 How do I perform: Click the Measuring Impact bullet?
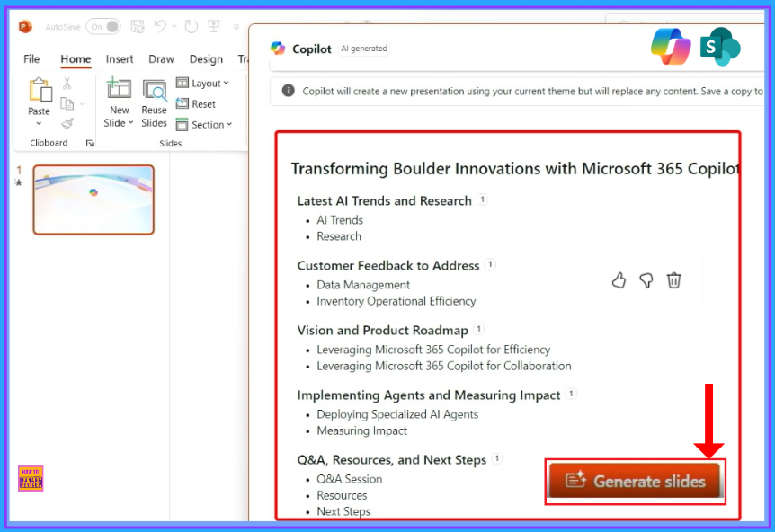click(361, 430)
